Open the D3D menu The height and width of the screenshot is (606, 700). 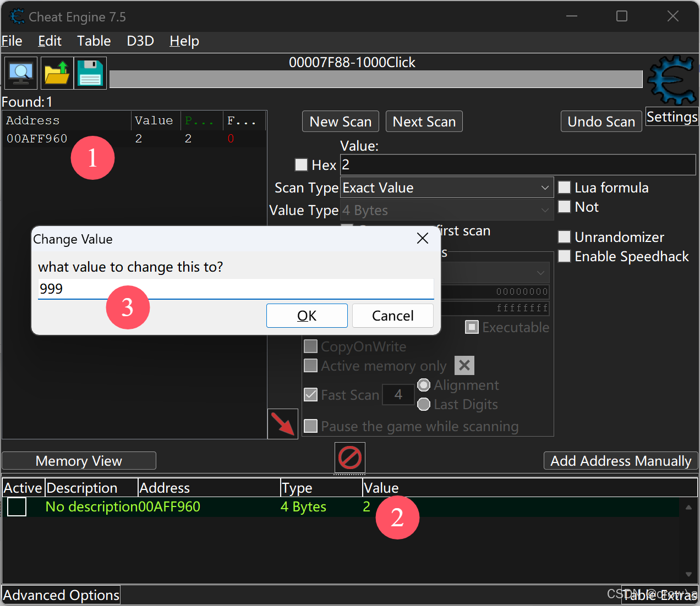pos(140,40)
